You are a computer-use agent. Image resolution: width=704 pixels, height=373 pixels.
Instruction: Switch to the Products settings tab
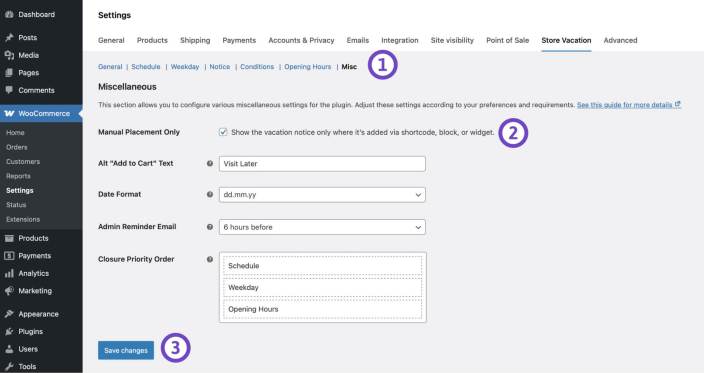tap(152, 40)
